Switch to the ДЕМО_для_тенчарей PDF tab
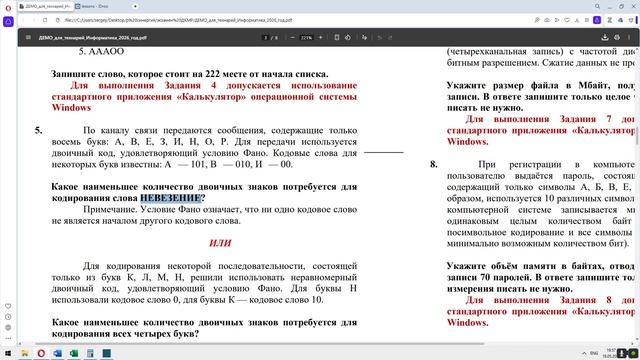Image resolution: width=640 pixels, height=360 pixels. pyautogui.click(x=45, y=6)
